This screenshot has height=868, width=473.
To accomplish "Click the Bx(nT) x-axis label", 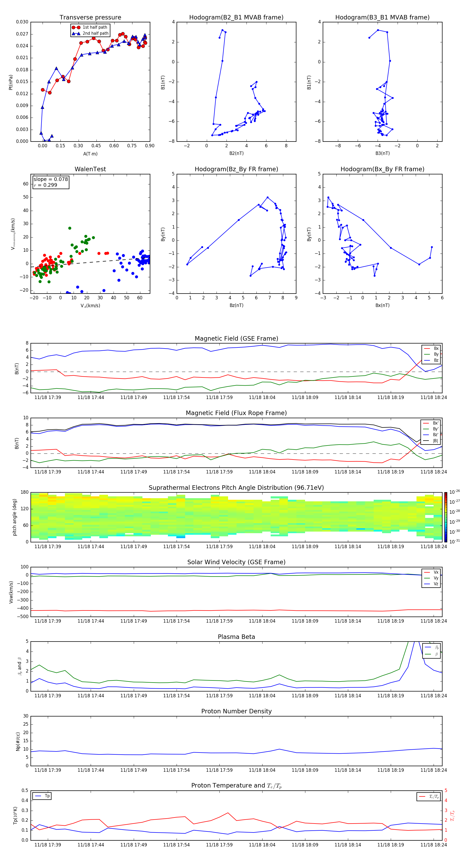I will [x=382, y=305].
